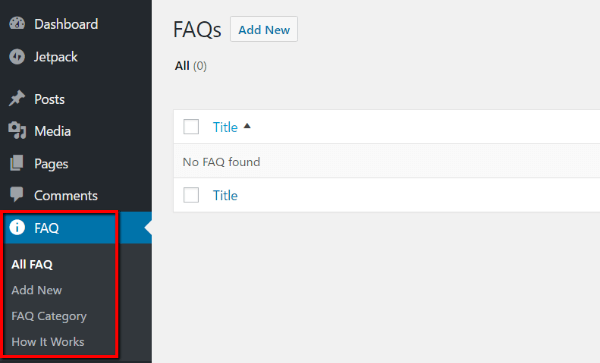Viewport: 600px width, 363px height.
Task: Click the Add New button beside FAQs heading
Action: 264,29
